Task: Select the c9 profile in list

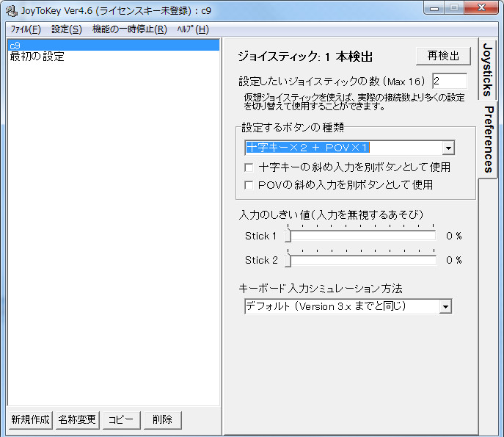Action: pyautogui.click(x=114, y=45)
